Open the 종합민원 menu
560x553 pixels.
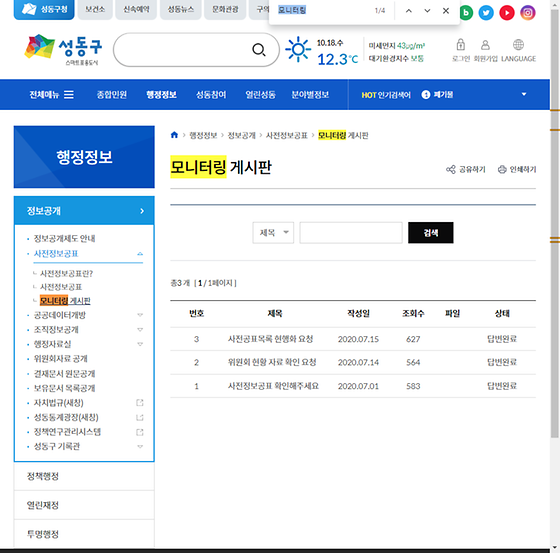[x=112, y=95]
